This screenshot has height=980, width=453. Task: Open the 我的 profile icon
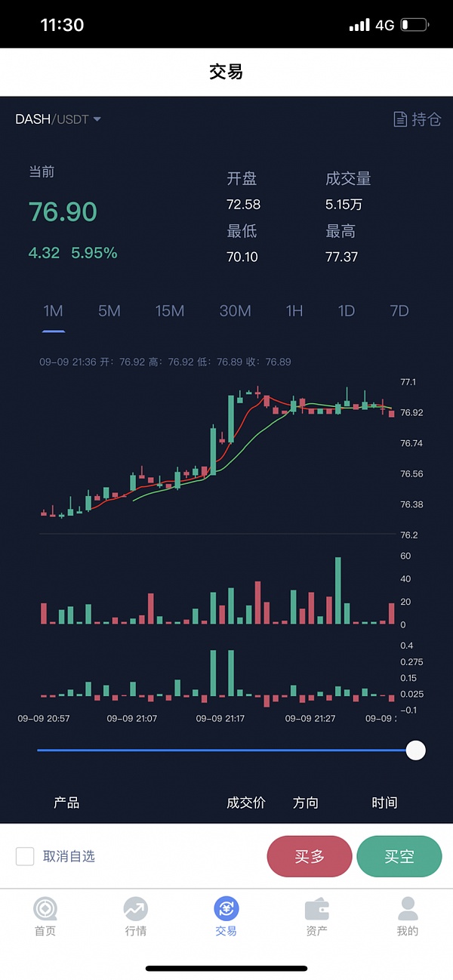[408, 909]
